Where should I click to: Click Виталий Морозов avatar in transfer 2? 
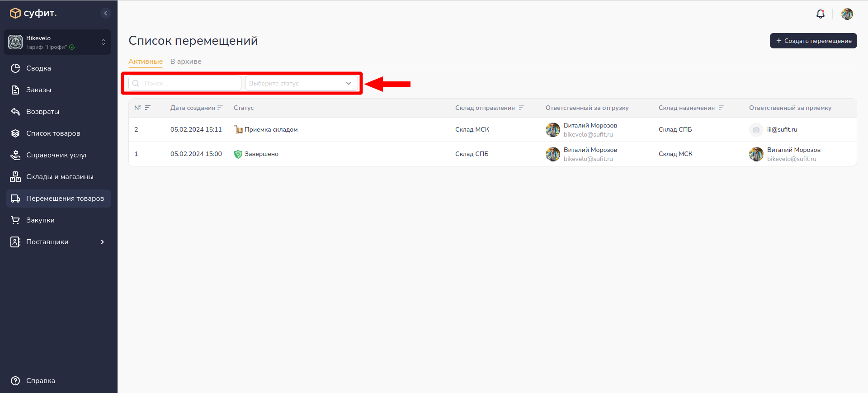pos(553,130)
